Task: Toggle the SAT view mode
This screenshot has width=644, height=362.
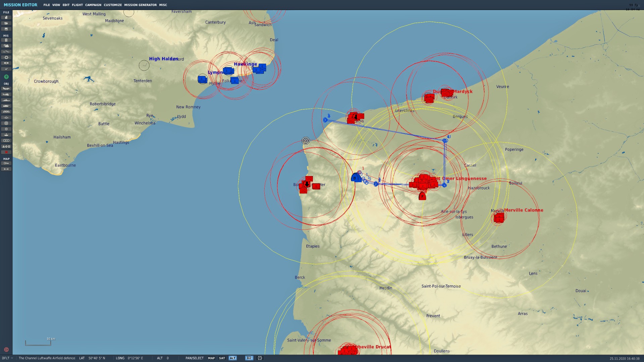Action: click(222, 358)
